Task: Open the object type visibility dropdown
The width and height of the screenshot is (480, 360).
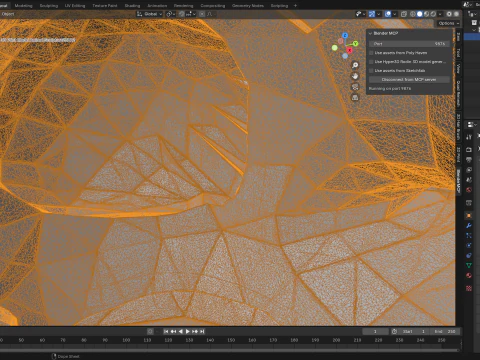Action: 360,14
